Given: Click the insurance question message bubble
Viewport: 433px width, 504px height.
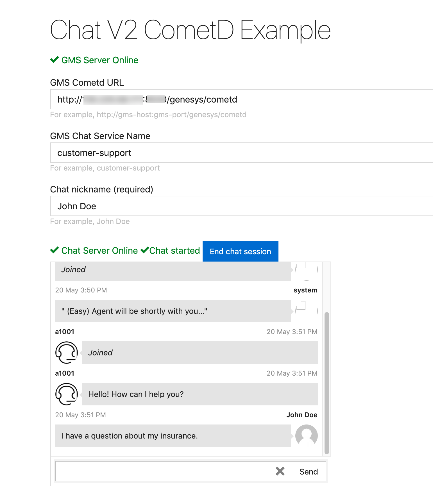Looking at the screenshot, I should click(173, 436).
